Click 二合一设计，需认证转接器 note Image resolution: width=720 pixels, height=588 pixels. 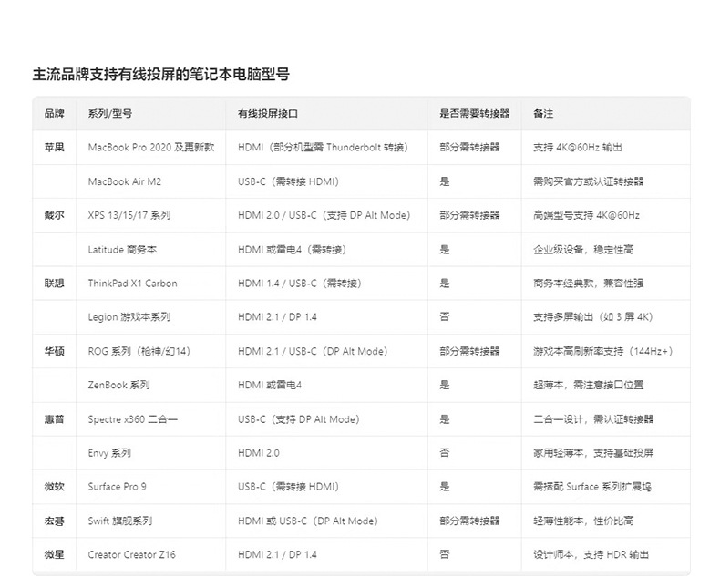coord(593,419)
